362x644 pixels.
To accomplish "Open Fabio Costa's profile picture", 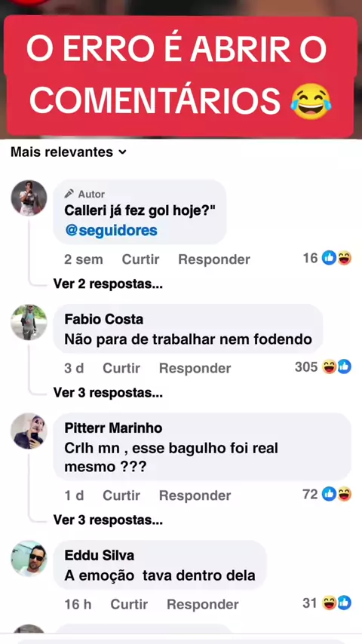I will tap(29, 323).
